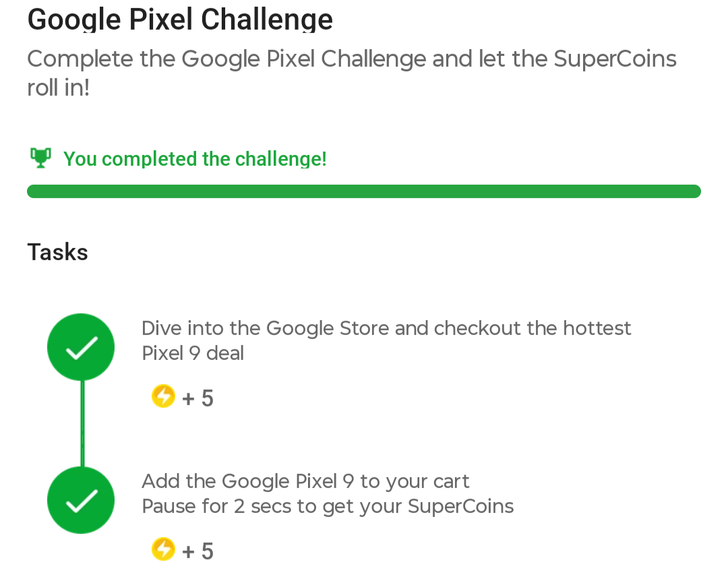Click the green trophy icon
Screen dimensions: 728x575
40,158
